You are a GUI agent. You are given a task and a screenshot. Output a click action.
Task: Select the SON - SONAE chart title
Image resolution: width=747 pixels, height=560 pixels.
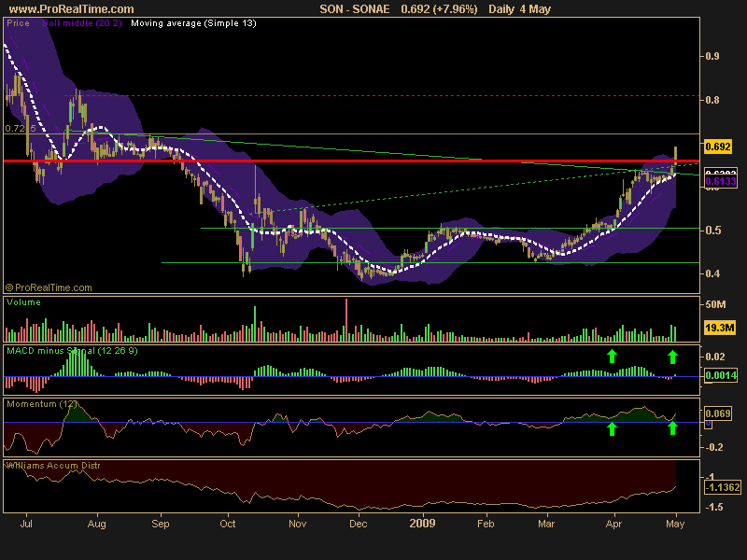(355, 9)
